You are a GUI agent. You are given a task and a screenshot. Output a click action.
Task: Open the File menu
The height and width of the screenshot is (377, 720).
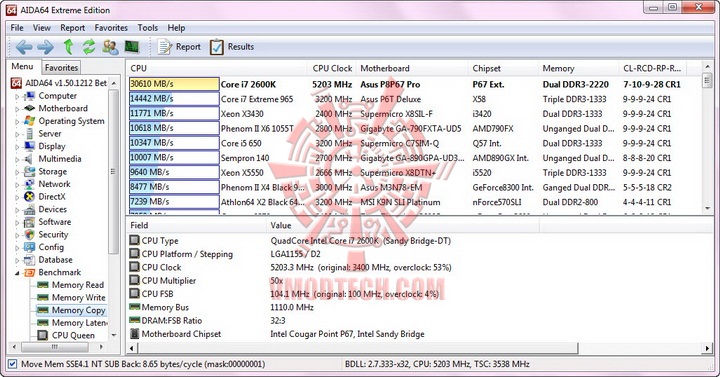coord(17,28)
